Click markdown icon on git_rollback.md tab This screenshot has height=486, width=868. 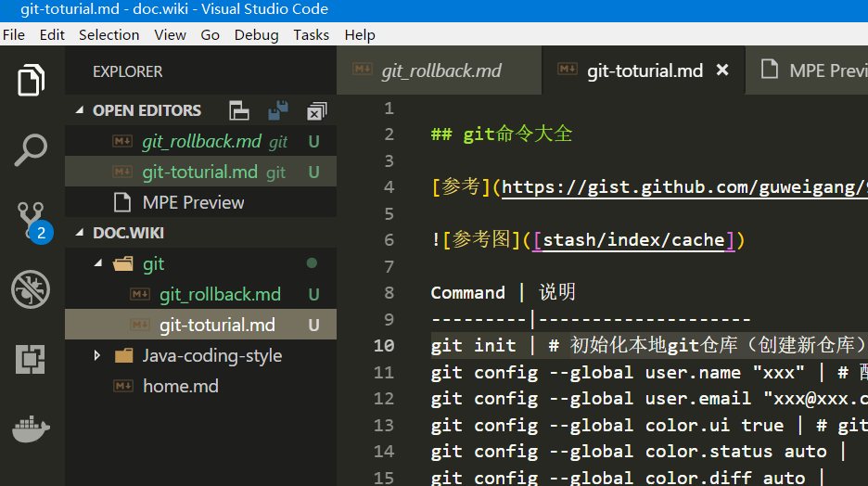point(362,70)
